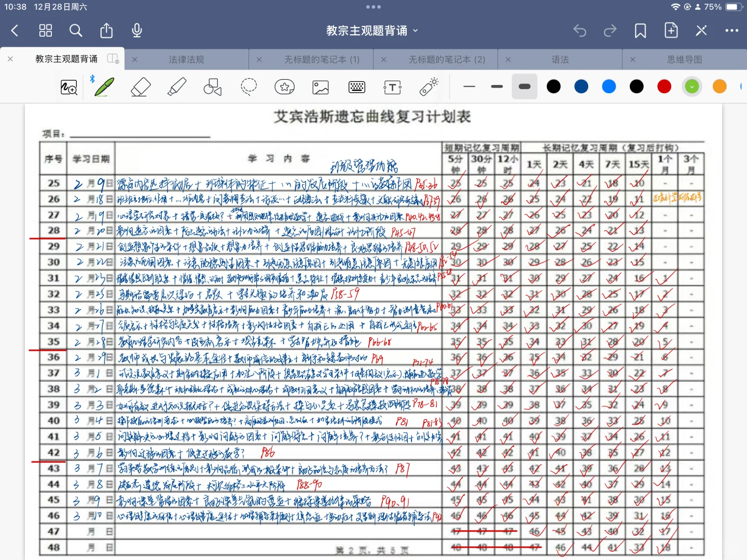The image size is (747, 560).
Task: Activate the Lasso selection tool
Action: click(249, 87)
